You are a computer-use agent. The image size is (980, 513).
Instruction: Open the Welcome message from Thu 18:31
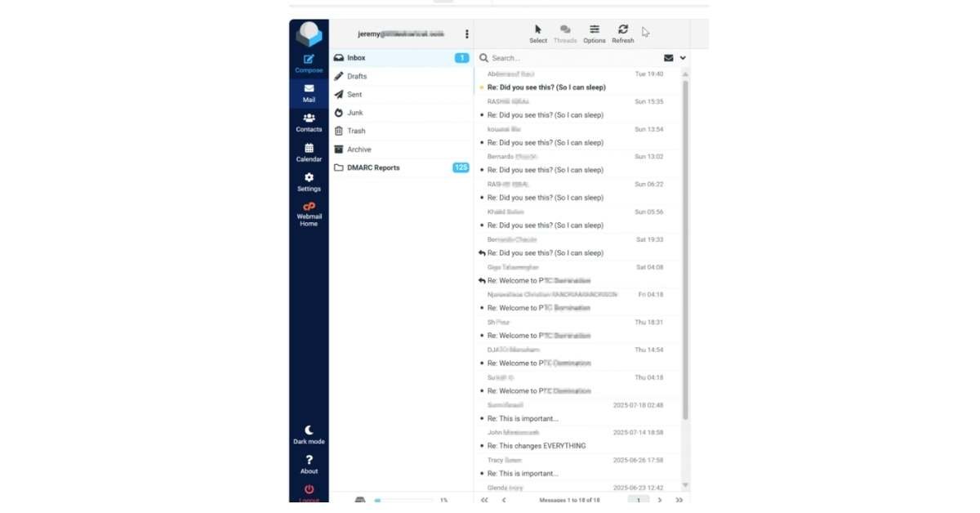(x=576, y=329)
